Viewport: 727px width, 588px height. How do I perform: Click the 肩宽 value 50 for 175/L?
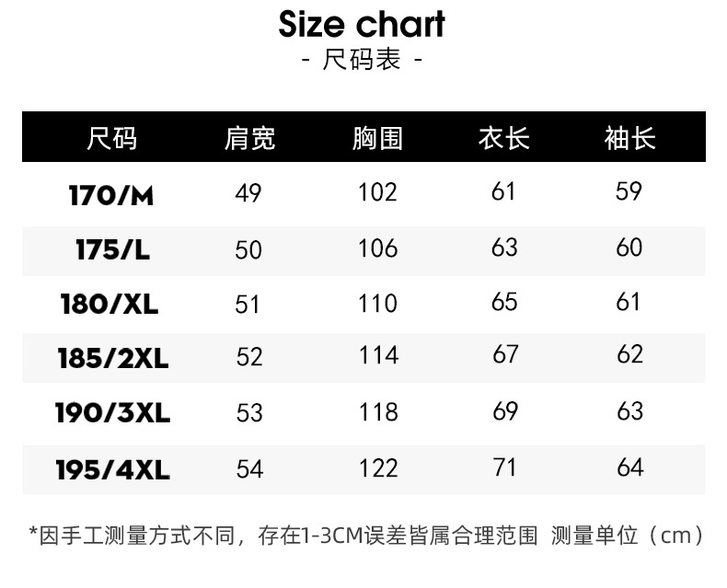(x=248, y=249)
